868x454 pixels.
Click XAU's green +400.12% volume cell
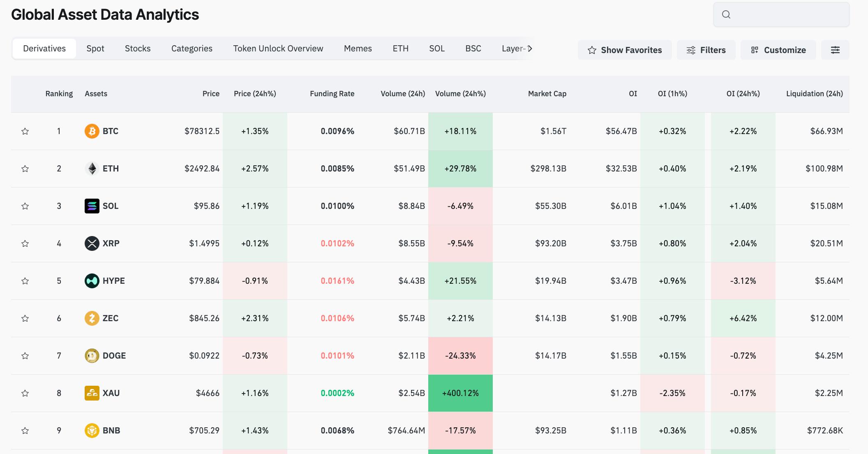coord(460,393)
